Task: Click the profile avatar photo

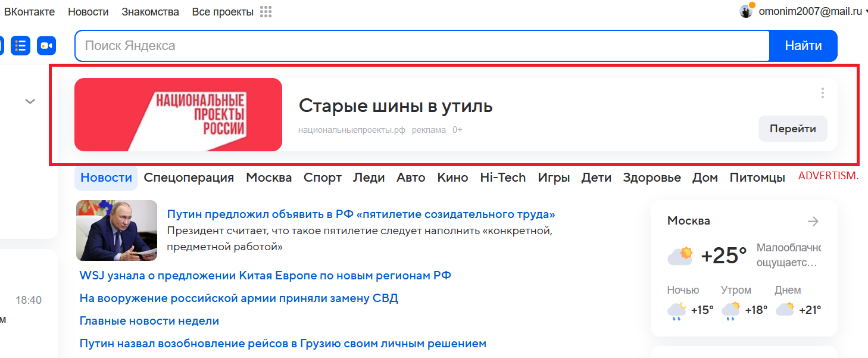Action: [745, 11]
